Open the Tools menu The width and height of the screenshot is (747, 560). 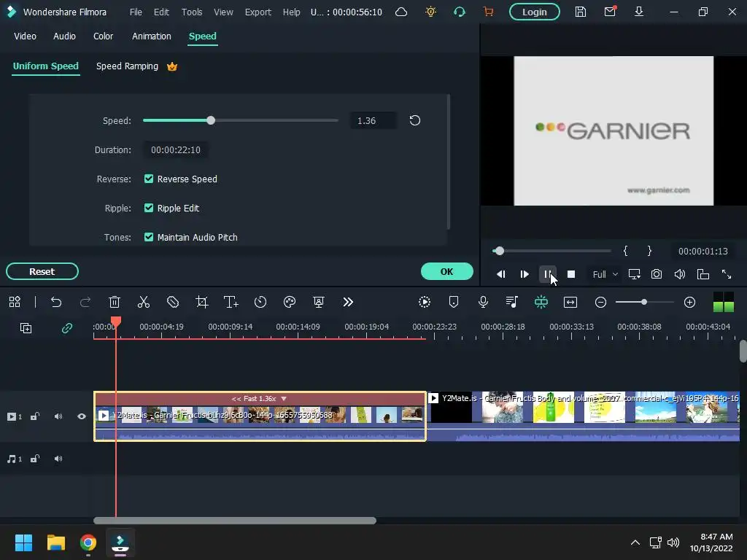192,12
